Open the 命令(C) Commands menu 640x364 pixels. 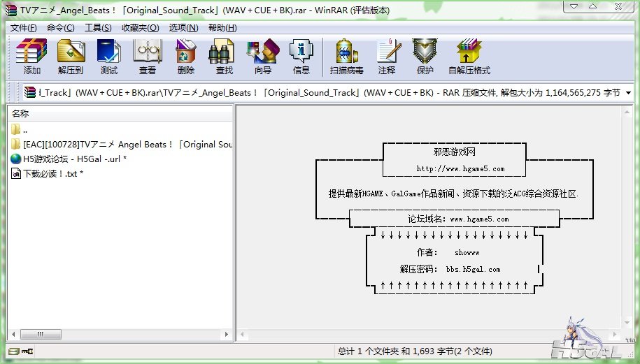pos(60,28)
